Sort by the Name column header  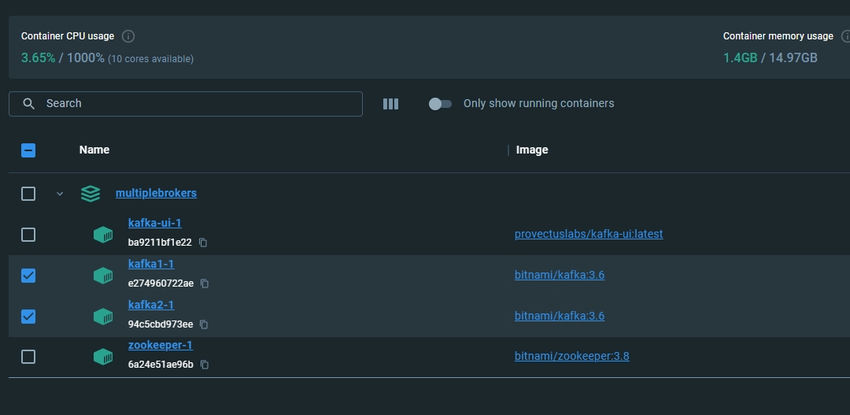coord(94,150)
